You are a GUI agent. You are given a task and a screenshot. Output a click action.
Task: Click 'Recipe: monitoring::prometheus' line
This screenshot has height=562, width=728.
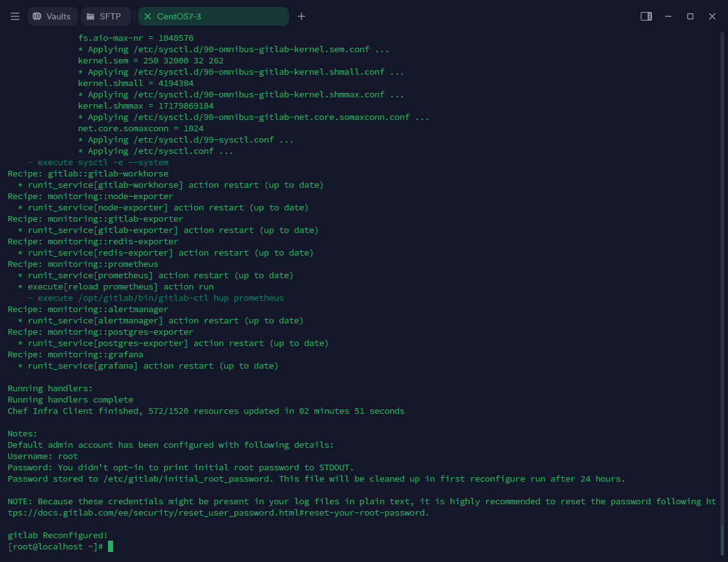pos(83,264)
